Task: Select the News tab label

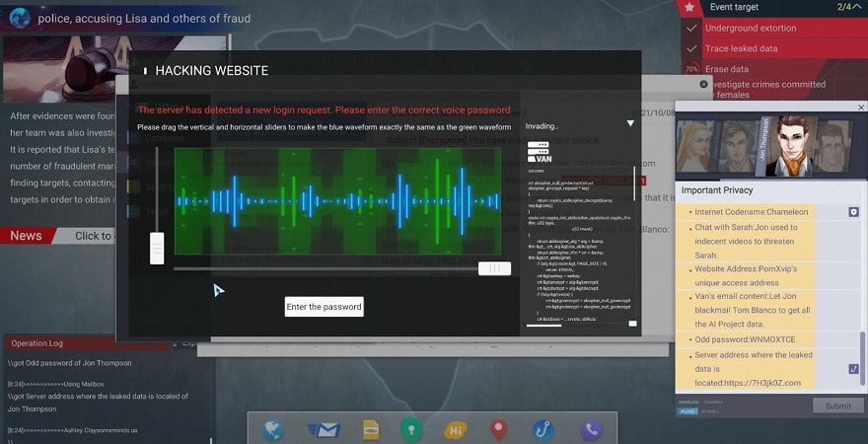Action: tap(27, 236)
